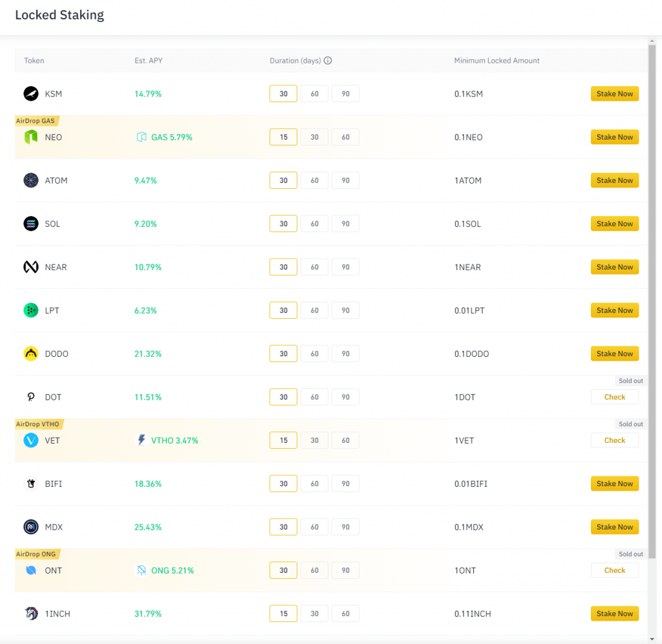Click Check button for DOT
662x644 pixels.
614,397
